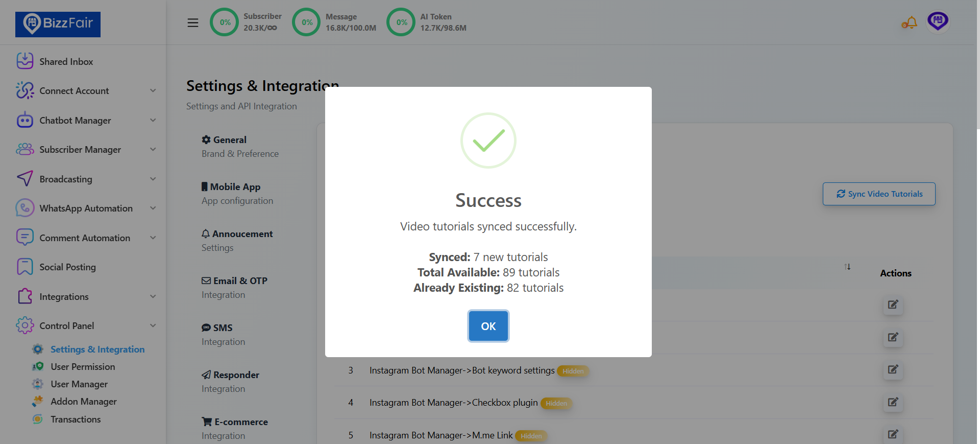This screenshot has height=444, width=980.
Task: Open the notification bell icon
Action: click(910, 22)
